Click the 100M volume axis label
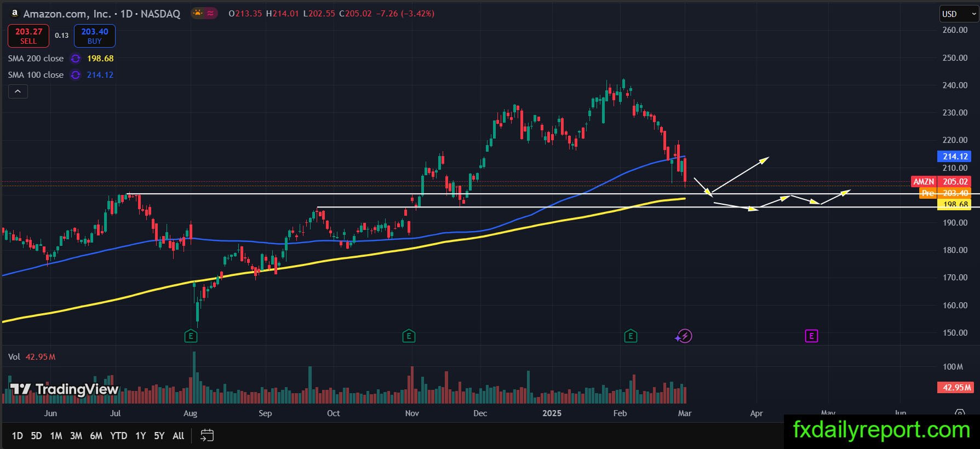980x449 pixels. coord(953,367)
